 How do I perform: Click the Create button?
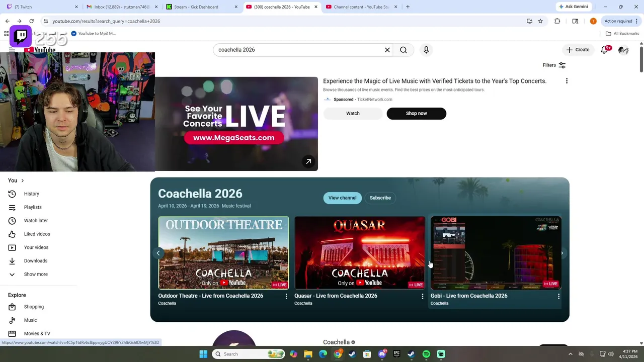(578, 50)
